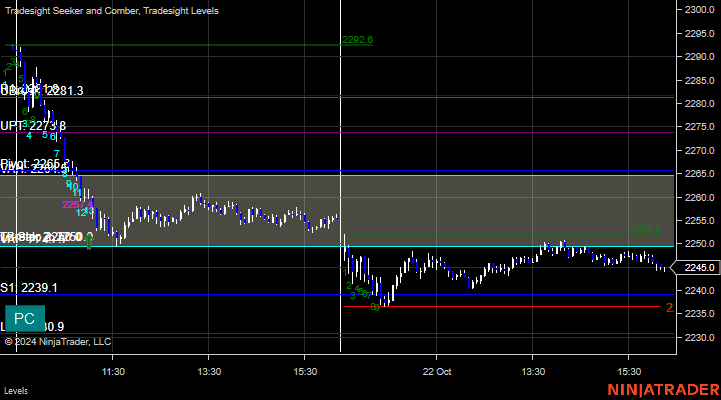Viewport: 721px width, 400px height.
Task: Click the 11:30 time axis label
Action: 113,371
